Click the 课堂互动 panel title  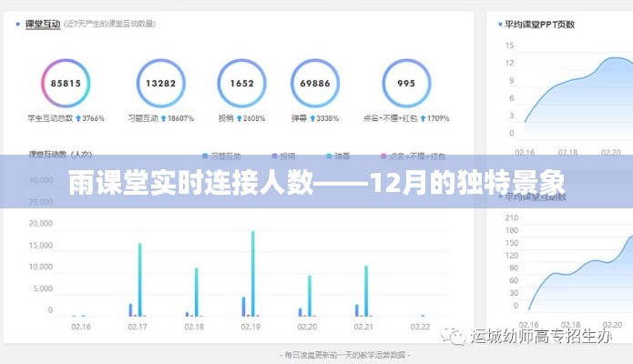43,25
